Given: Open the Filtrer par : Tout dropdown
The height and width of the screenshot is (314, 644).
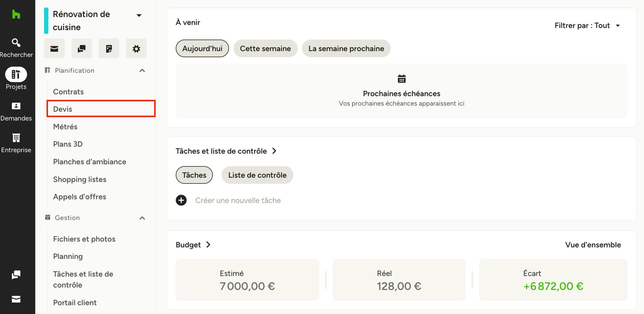Looking at the screenshot, I should (x=587, y=26).
